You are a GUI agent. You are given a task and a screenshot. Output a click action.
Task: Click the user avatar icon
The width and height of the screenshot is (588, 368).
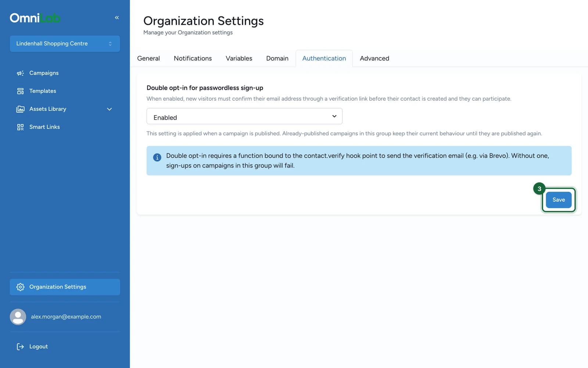tap(18, 317)
